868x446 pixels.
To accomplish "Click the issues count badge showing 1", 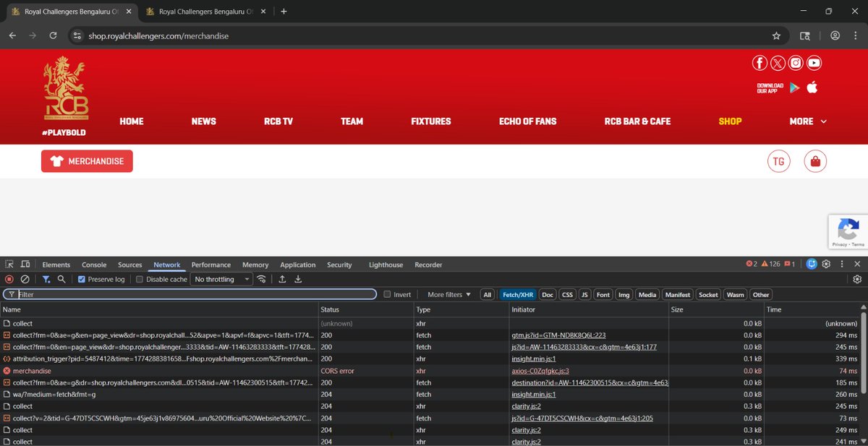I will click(x=790, y=265).
